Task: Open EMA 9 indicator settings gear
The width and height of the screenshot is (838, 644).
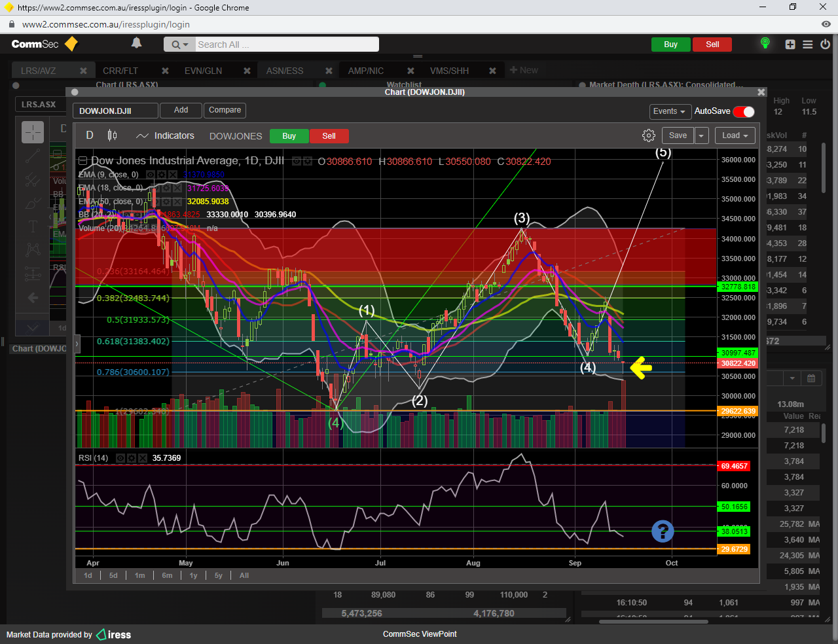Action: (x=161, y=175)
